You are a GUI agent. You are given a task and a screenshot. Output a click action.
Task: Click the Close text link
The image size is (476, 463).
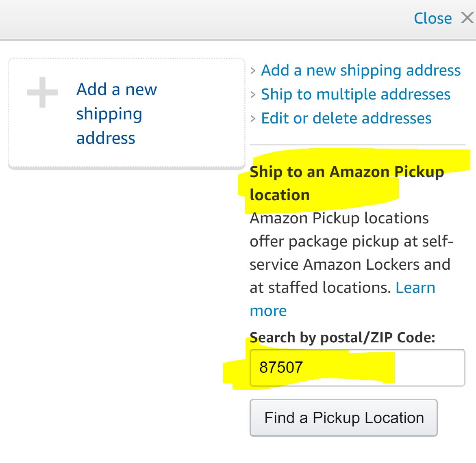click(x=433, y=18)
